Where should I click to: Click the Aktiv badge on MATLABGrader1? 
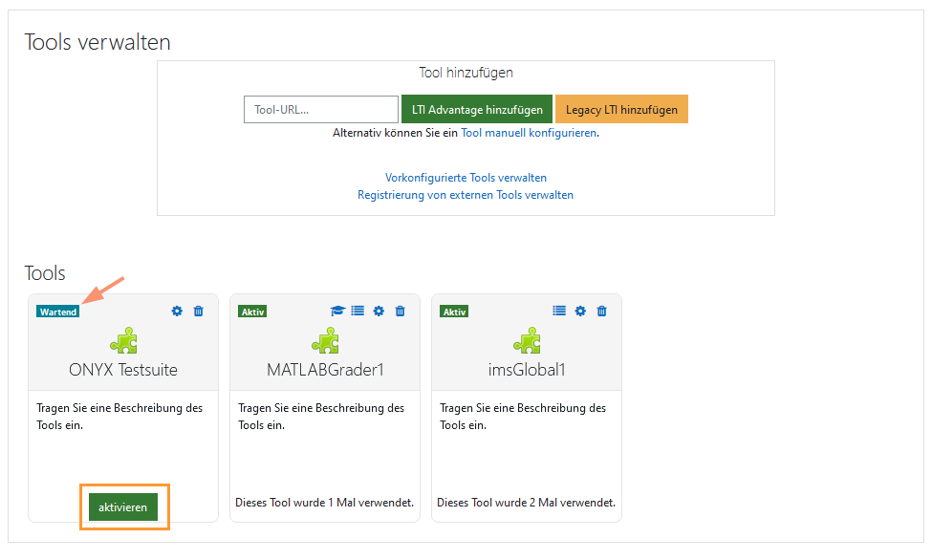pos(251,311)
